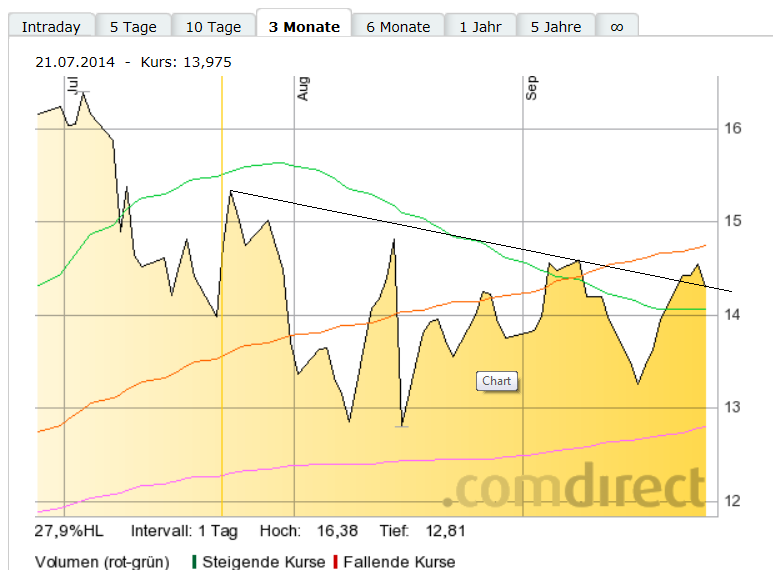Click the 13 price axis label

[x=733, y=407]
